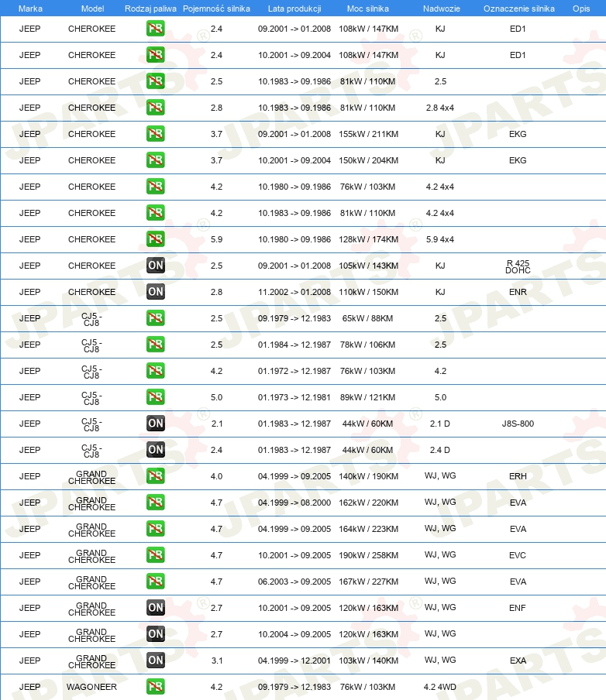Viewport: 606px width, 700px height.
Task: Click the Marka column header
Action: tap(30, 9)
